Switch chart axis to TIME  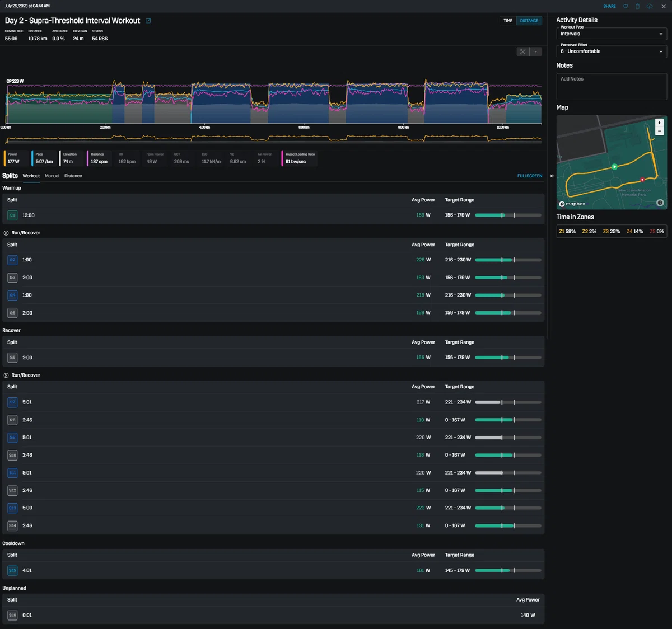(x=508, y=21)
